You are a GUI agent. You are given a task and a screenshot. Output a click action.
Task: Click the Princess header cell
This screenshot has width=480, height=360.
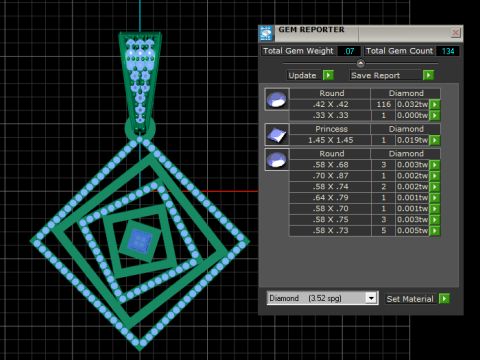click(x=330, y=129)
